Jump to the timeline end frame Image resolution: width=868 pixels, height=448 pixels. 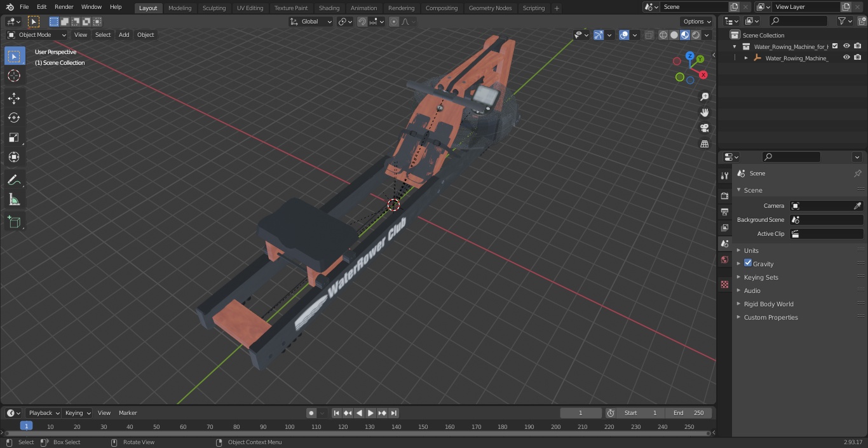click(394, 413)
